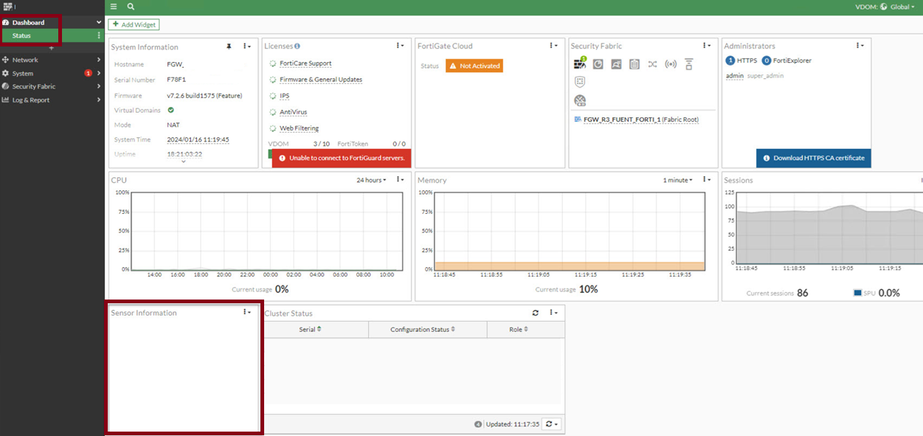Image resolution: width=923 pixels, height=436 pixels.
Task: Click the shield icon in Security Fabric
Action: [x=579, y=82]
